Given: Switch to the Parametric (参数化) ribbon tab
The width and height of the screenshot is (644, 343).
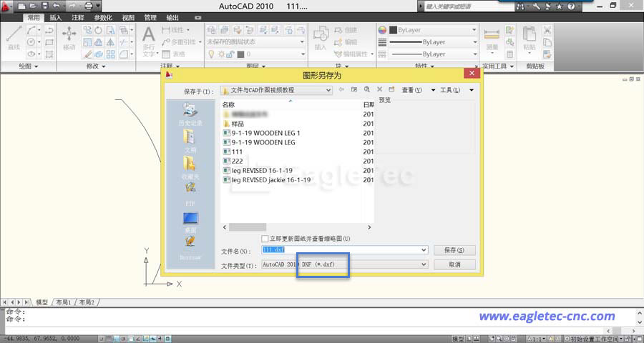Looking at the screenshot, I should (103, 18).
